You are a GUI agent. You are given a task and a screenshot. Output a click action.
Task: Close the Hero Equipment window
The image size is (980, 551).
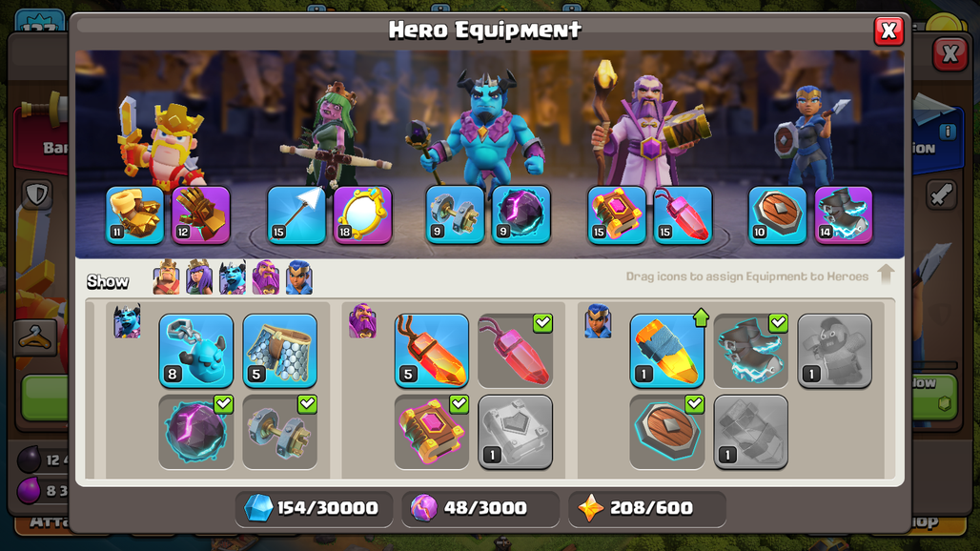point(888,31)
